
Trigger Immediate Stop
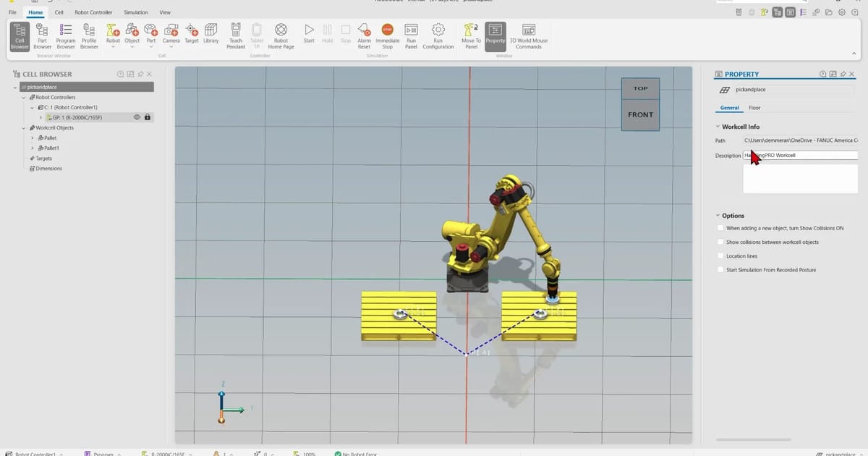point(387,35)
